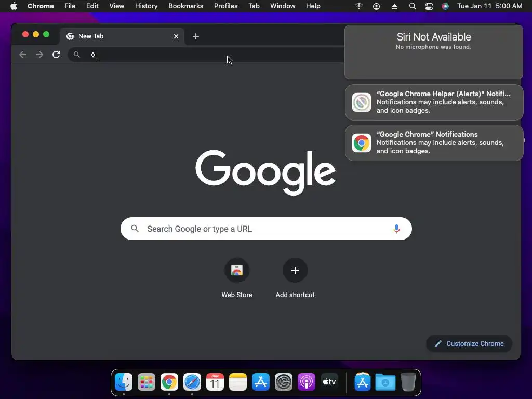This screenshot has height=399, width=532.
Task: Open the Bookmarks menu
Action: (185, 6)
